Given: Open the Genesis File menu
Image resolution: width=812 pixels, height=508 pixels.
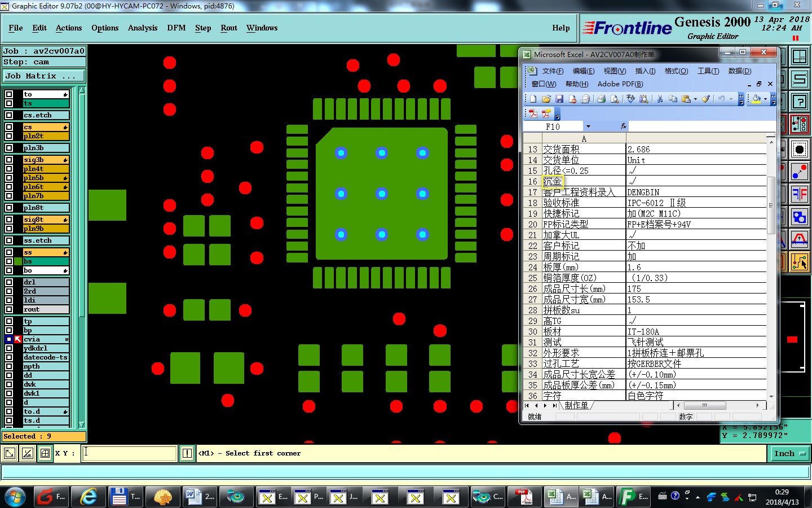Looking at the screenshot, I should [x=16, y=28].
